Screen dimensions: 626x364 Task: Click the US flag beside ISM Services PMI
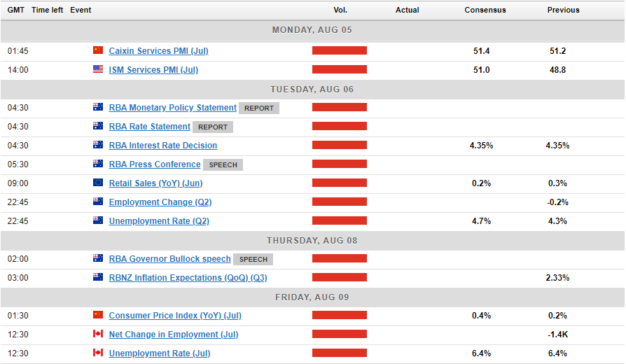98,69
